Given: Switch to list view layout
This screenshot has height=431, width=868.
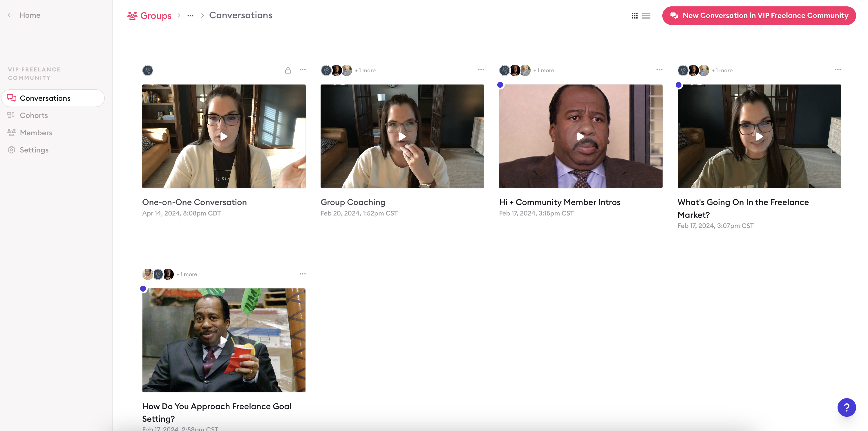Looking at the screenshot, I should pyautogui.click(x=646, y=15).
